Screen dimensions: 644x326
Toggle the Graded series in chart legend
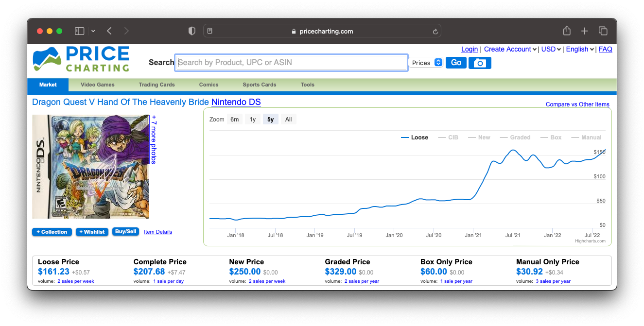pos(515,137)
